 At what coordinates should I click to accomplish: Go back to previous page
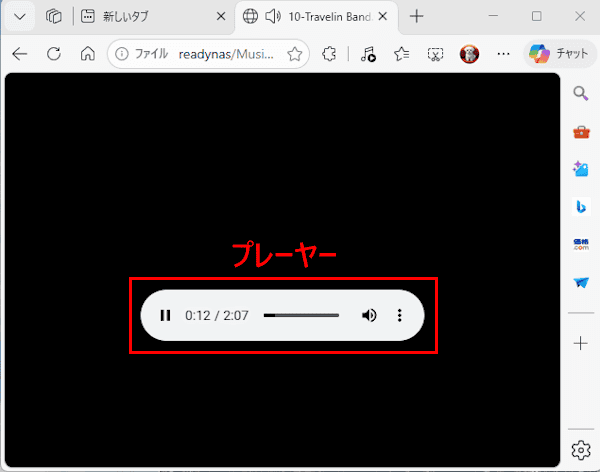[x=20, y=54]
